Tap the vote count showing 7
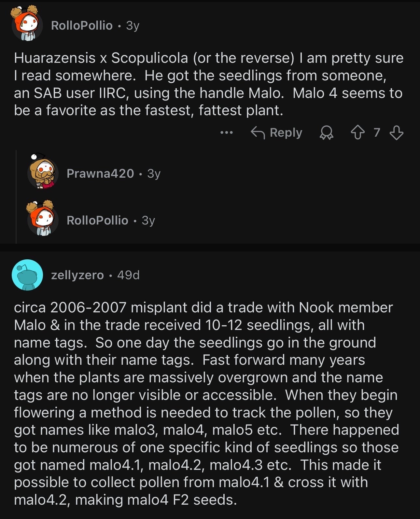 point(377,133)
